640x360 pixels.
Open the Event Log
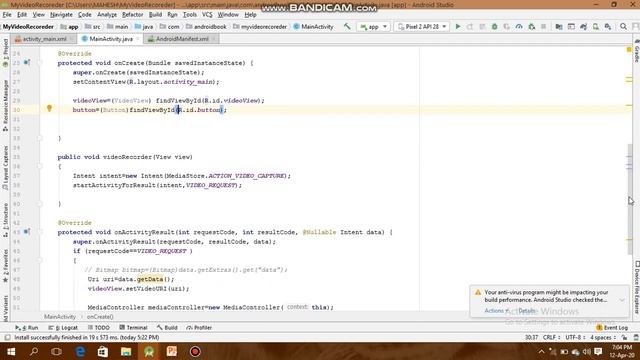click(612, 327)
